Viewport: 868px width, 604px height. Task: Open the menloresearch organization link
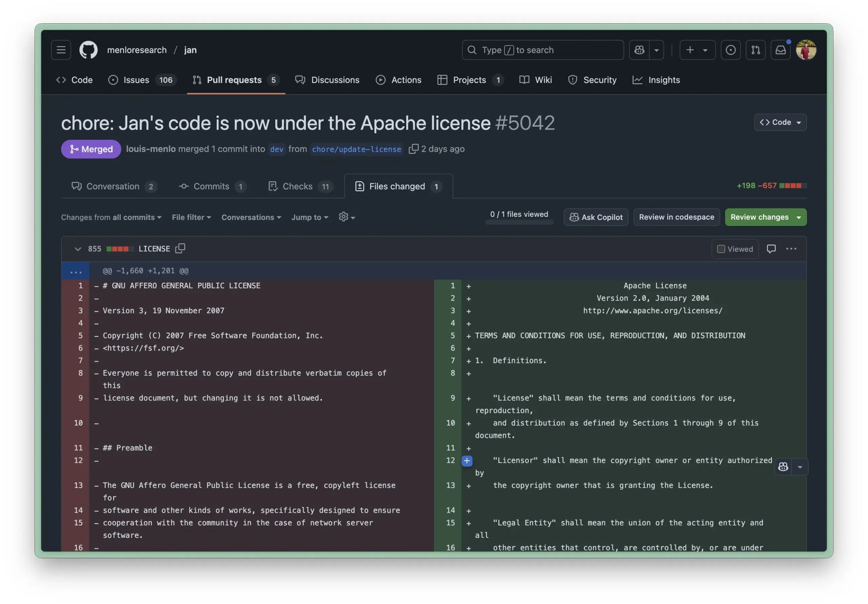(137, 50)
